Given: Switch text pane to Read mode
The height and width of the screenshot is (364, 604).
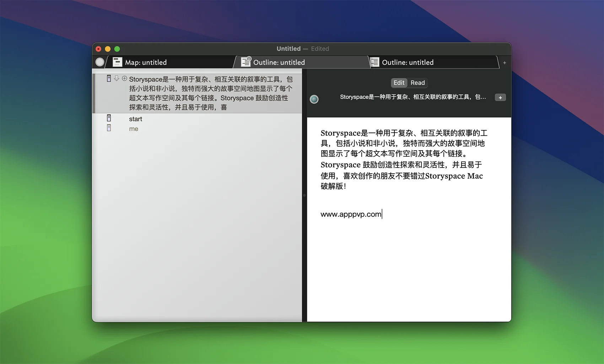Looking at the screenshot, I should click(x=417, y=83).
